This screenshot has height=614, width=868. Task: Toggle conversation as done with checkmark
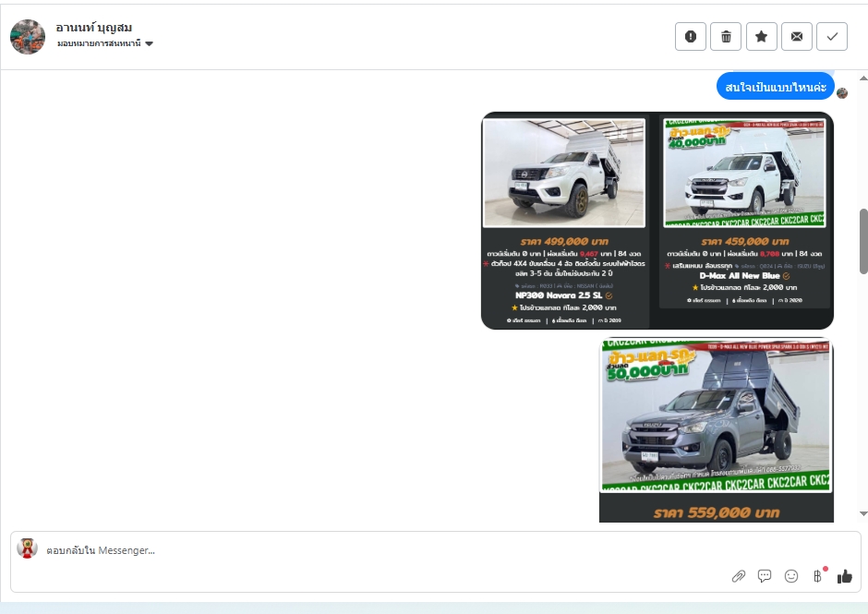coord(832,36)
